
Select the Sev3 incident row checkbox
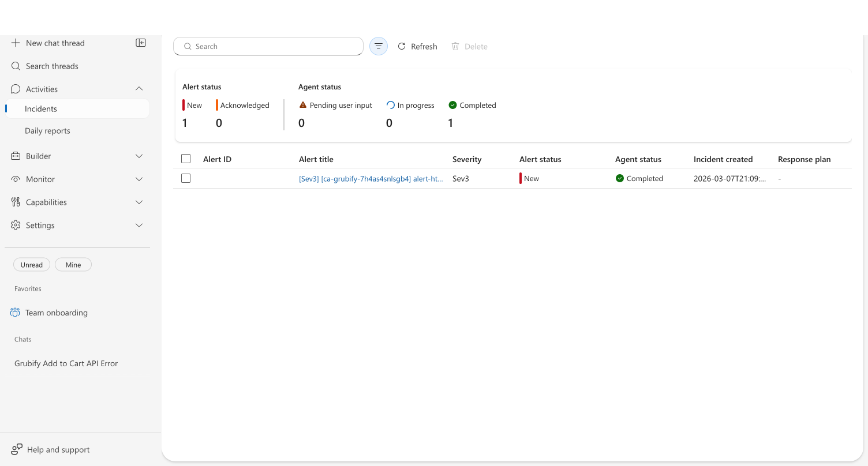point(186,178)
